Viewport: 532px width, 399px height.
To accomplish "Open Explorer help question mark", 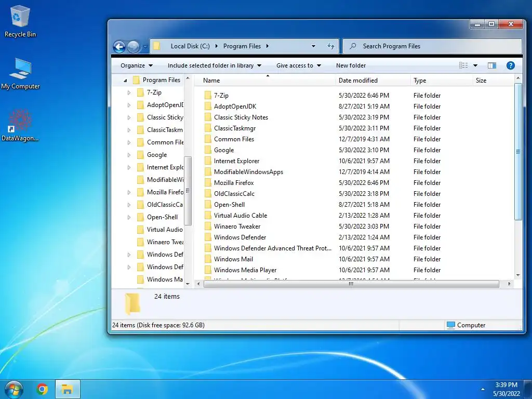I will pos(510,65).
